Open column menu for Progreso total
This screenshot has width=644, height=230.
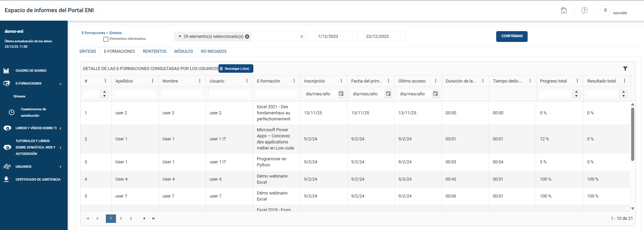click(577, 81)
